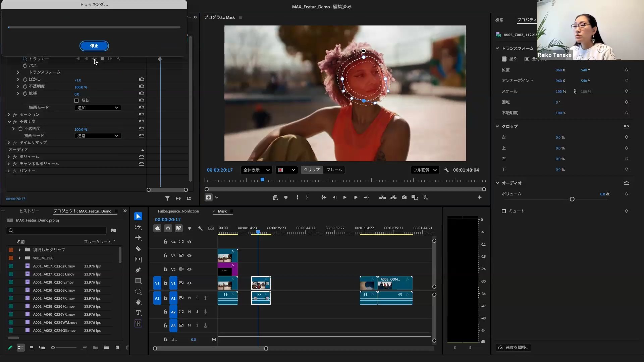Click the project panel search field
This screenshot has height=362, width=644.
pos(57,231)
